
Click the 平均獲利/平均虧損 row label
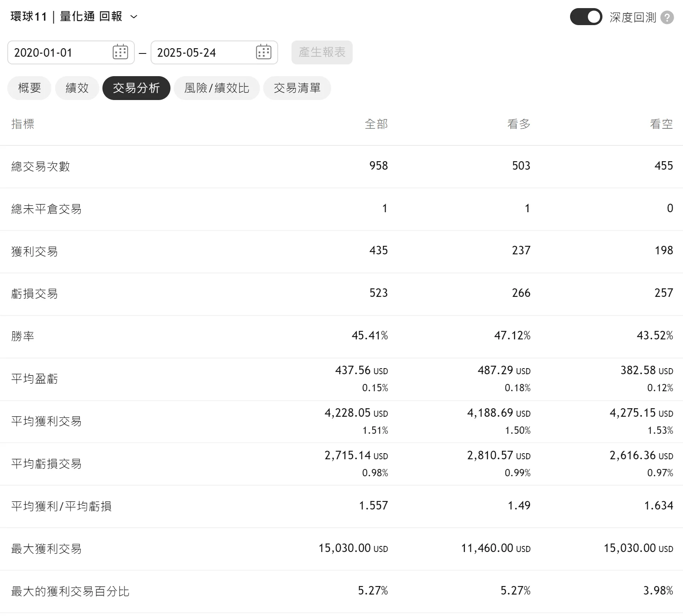[62, 506]
